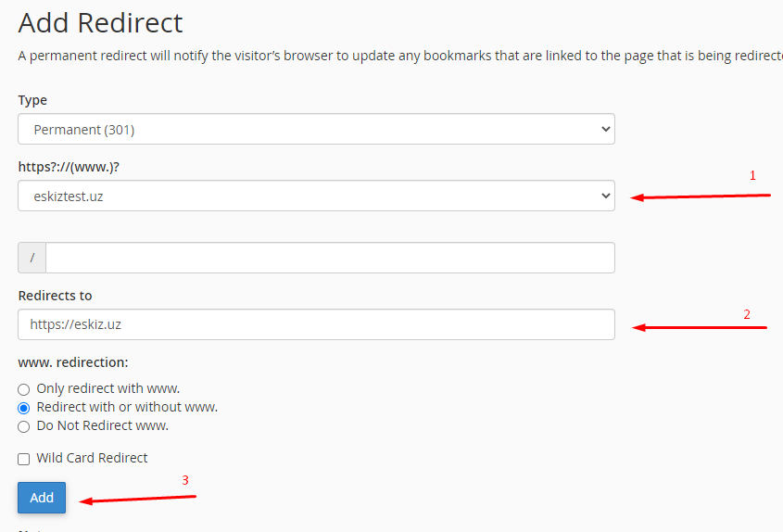Click the red annotation number 1
This screenshot has height=532, width=783.
coord(752,175)
